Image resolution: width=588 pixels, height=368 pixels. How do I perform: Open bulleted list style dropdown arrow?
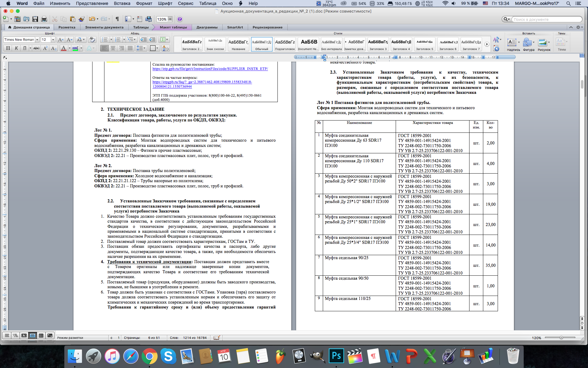tap(111, 40)
